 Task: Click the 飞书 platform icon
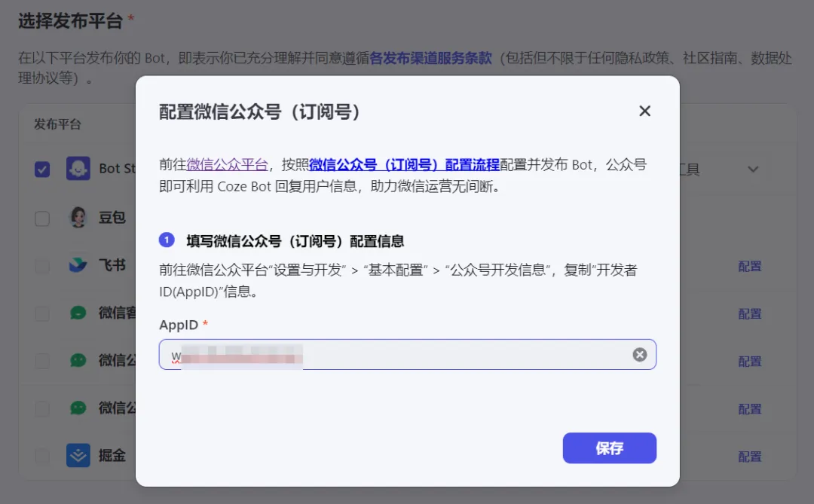click(78, 265)
